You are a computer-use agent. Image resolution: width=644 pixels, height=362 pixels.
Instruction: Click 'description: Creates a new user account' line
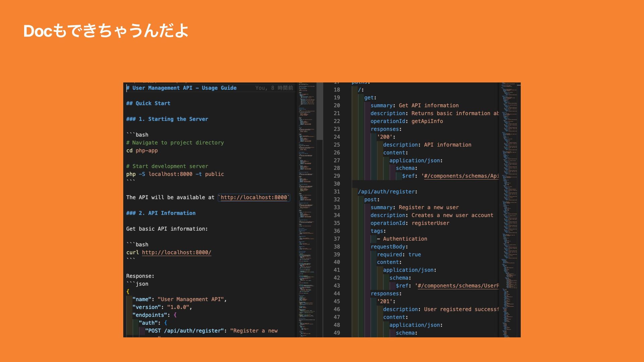pyautogui.click(x=432, y=215)
